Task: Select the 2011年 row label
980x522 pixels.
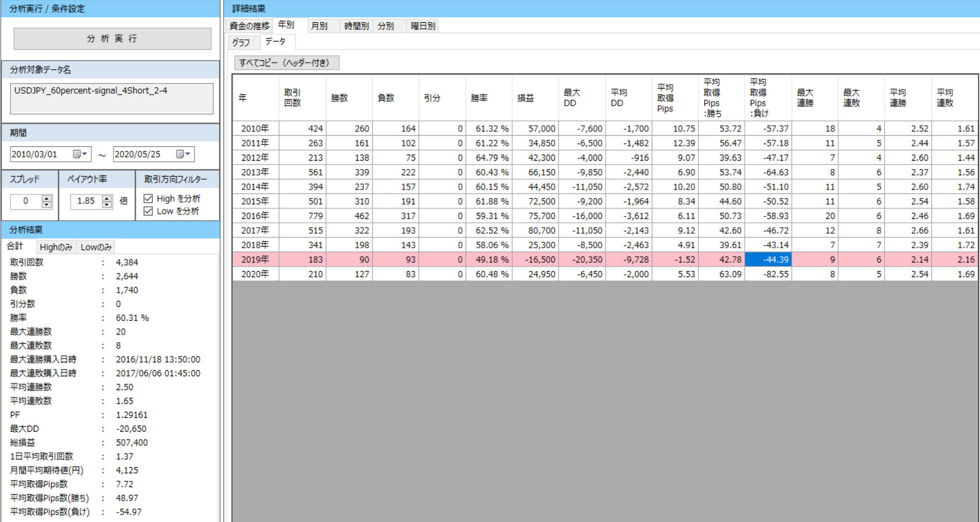Action: [255, 143]
